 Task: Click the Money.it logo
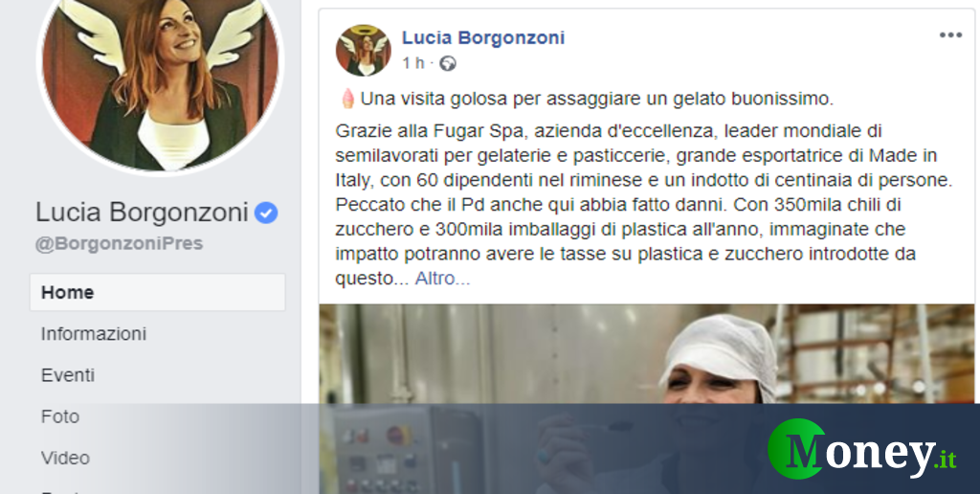862,449
